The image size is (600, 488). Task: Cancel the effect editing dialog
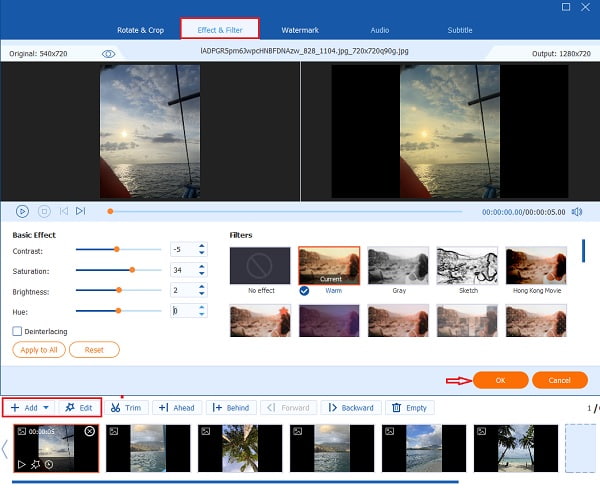click(559, 380)
